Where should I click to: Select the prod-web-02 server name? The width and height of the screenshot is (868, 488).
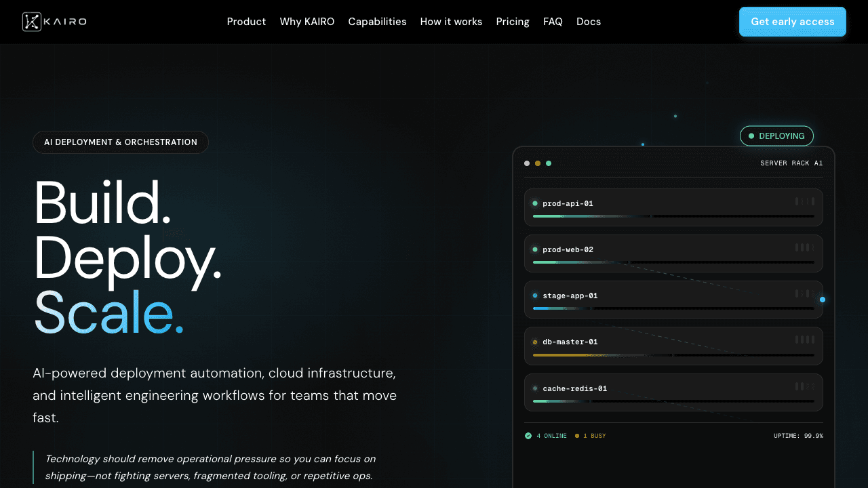(568, 249)
